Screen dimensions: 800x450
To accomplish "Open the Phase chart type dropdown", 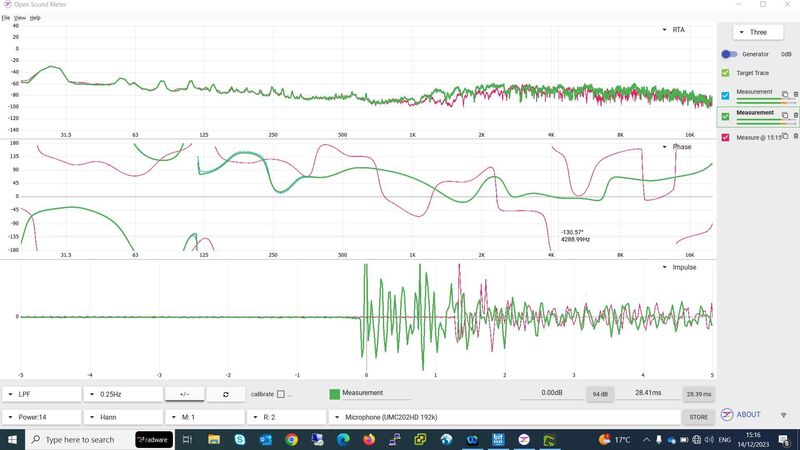I will (677, 147).
